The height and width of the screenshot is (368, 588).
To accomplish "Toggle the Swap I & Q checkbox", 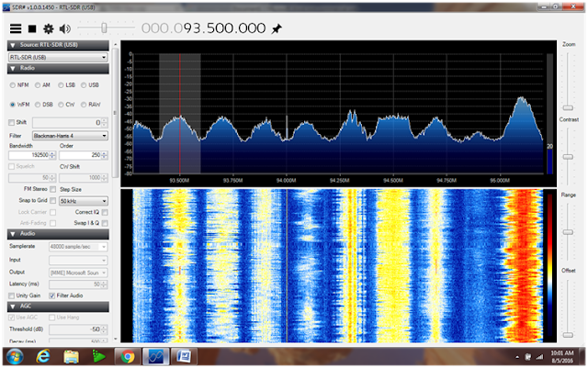I will tap(105, 223).
